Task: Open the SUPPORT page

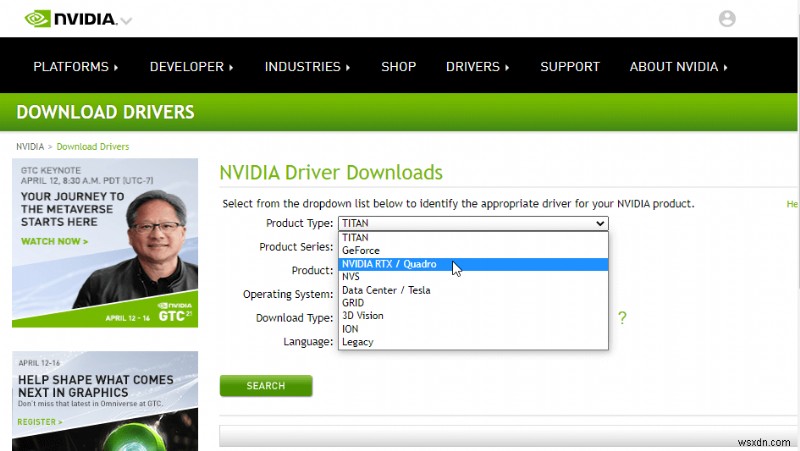Action: [x=570, y=67]
